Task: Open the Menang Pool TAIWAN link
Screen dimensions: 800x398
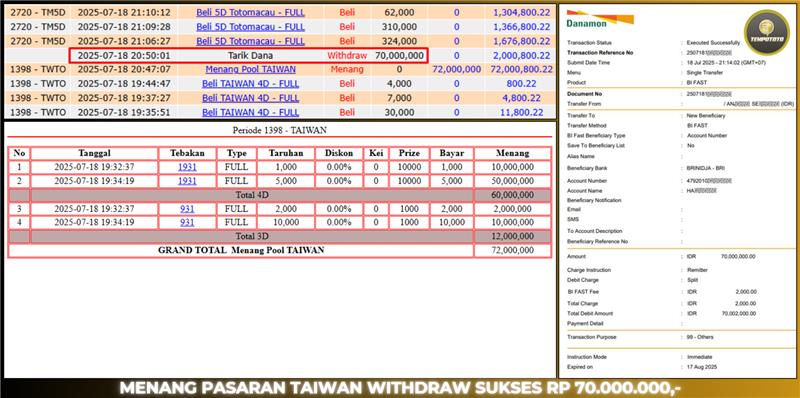Action: click(251, 69)
